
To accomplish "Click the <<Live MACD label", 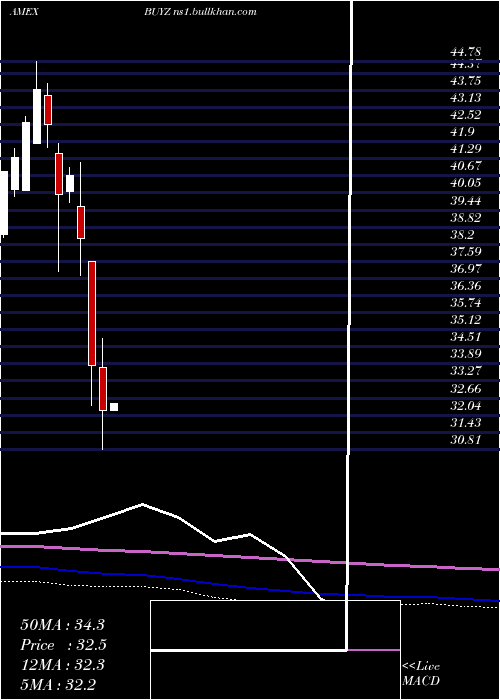I will [421, 674].
